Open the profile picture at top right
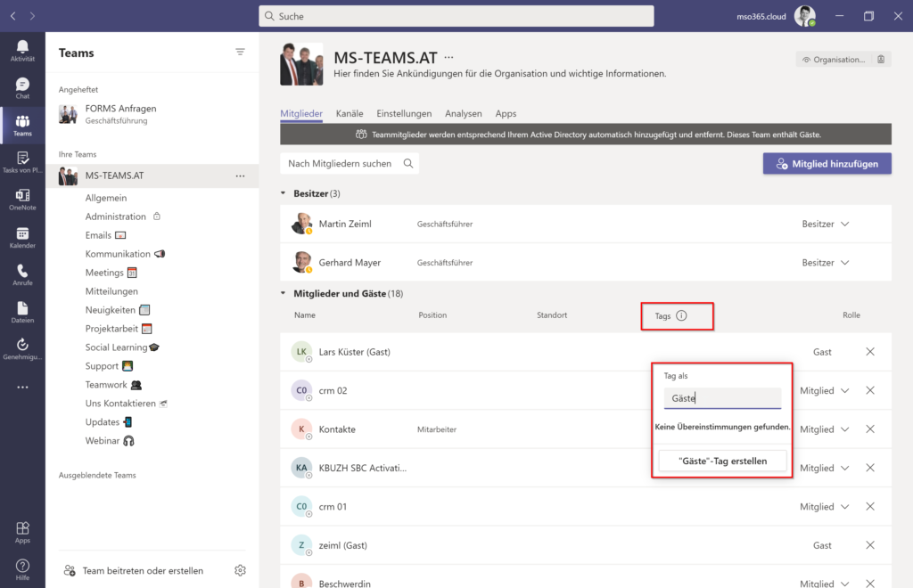The height and width of the screenshot is (588, 913). (x=805, y=16)
